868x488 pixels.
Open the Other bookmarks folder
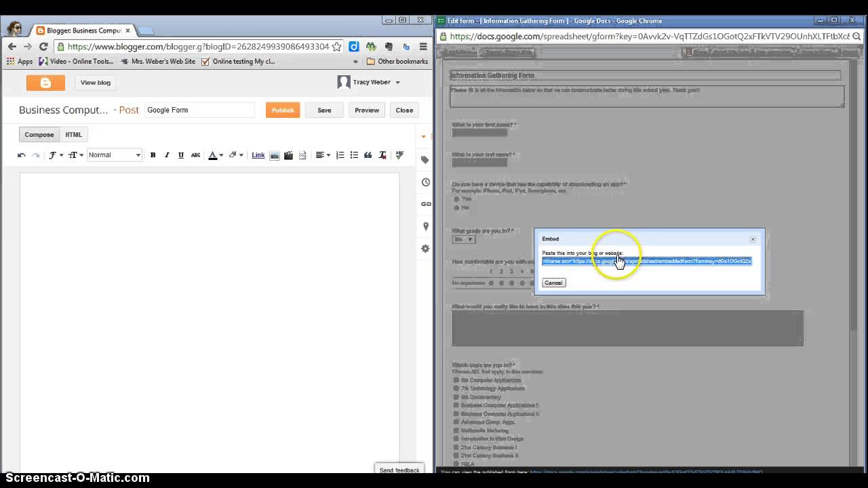(x=397, y=62)
